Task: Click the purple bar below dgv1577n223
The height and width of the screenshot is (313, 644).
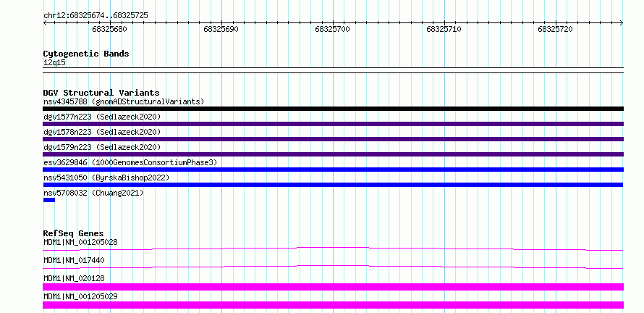Action: [x=333, y=124]
